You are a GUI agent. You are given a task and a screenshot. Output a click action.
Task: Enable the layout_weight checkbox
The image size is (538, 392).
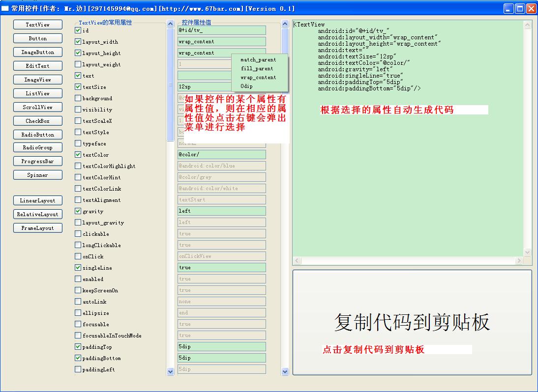(78, 64)
